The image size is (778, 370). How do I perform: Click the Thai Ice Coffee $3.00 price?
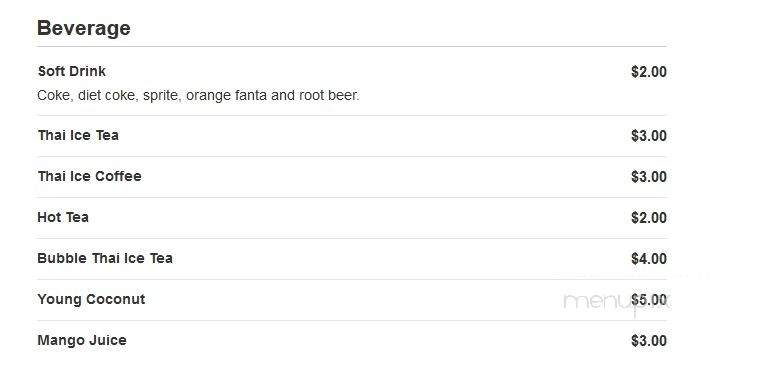click(648, 177)
